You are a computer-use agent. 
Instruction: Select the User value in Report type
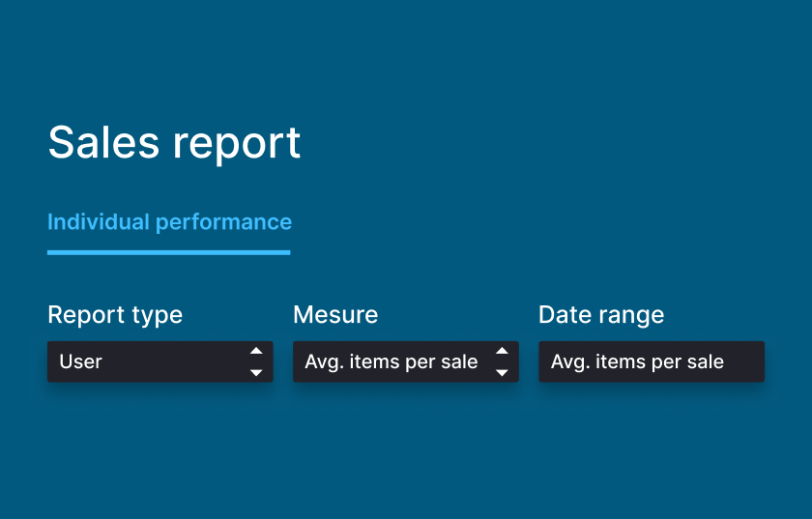81,361
